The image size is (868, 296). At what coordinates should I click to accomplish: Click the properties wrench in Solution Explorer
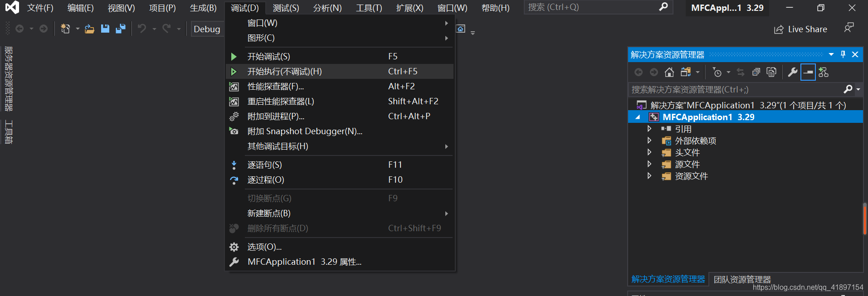793,72
